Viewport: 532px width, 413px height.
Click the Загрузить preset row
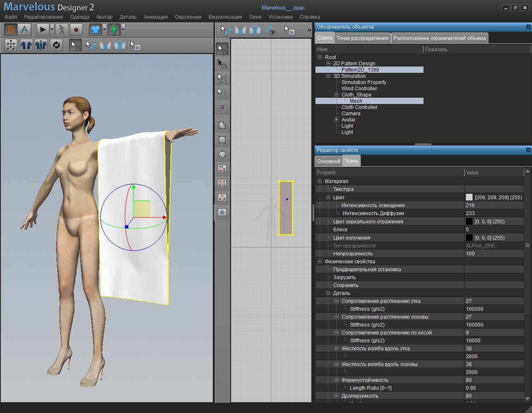tap(345, 277)
